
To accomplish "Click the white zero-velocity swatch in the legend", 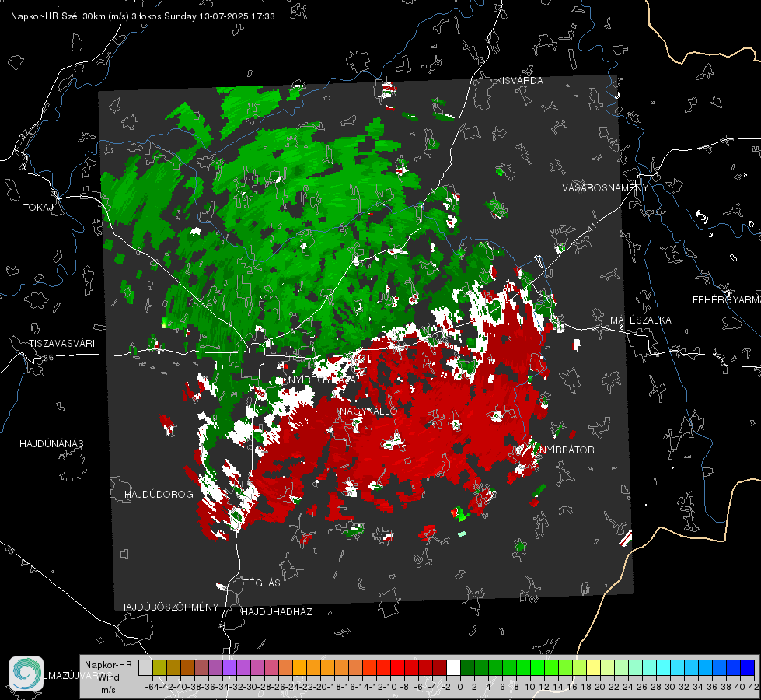I will [x=453, y=668].
